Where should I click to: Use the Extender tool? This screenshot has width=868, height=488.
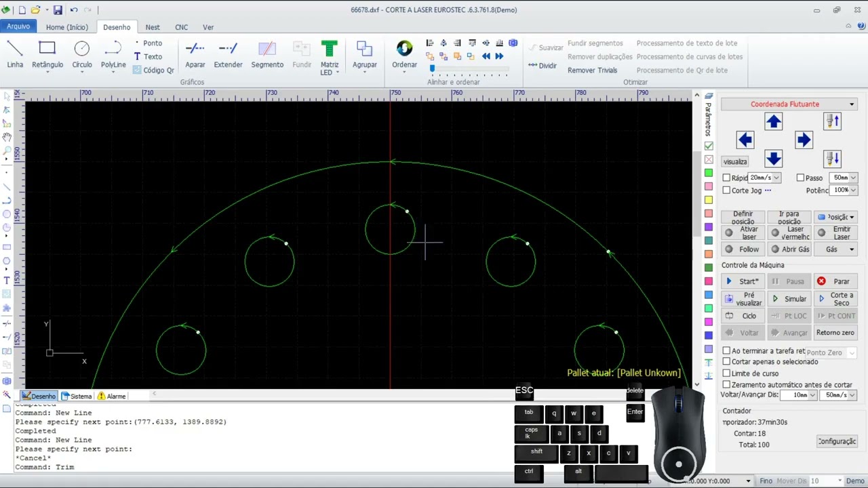[x=228, y=55]
